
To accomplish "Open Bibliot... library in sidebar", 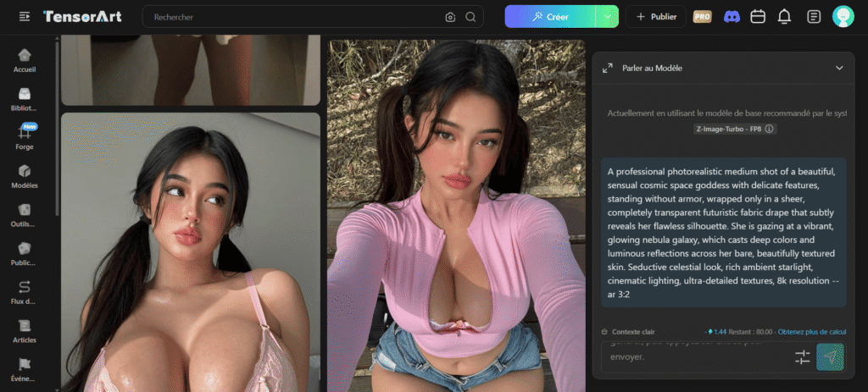I will 25,100.
